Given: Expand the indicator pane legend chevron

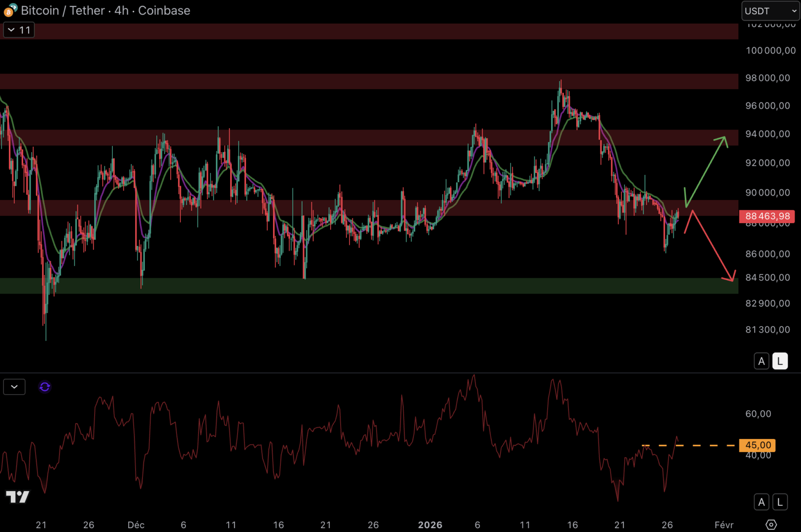Looking at the screenshot, I should pos(14,387).
